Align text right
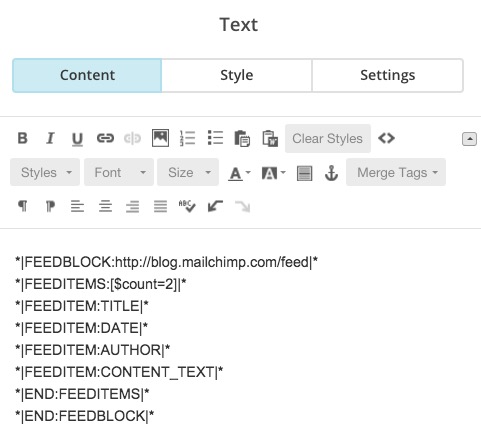Screen dimensions: 481x443 pos(133,206)
